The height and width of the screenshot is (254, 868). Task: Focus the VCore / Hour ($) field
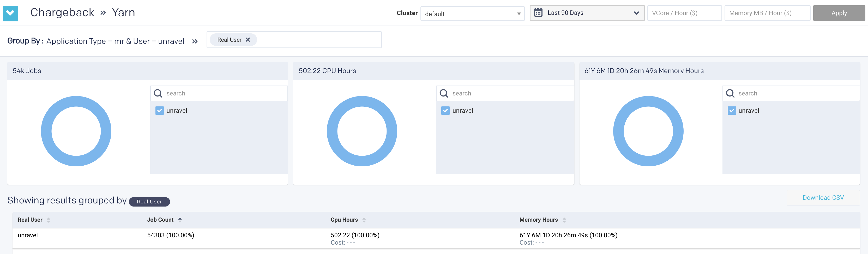point(684,13)
